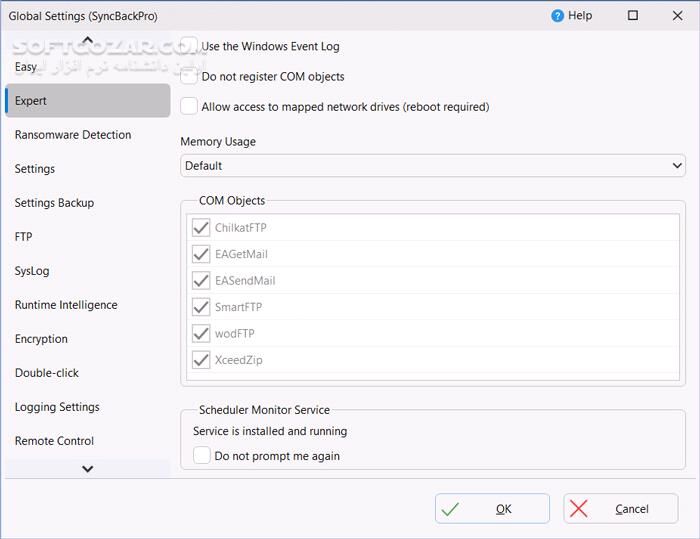Open Remote Control settings page
This screenshot has width=700, height=539.
point(88,441)
